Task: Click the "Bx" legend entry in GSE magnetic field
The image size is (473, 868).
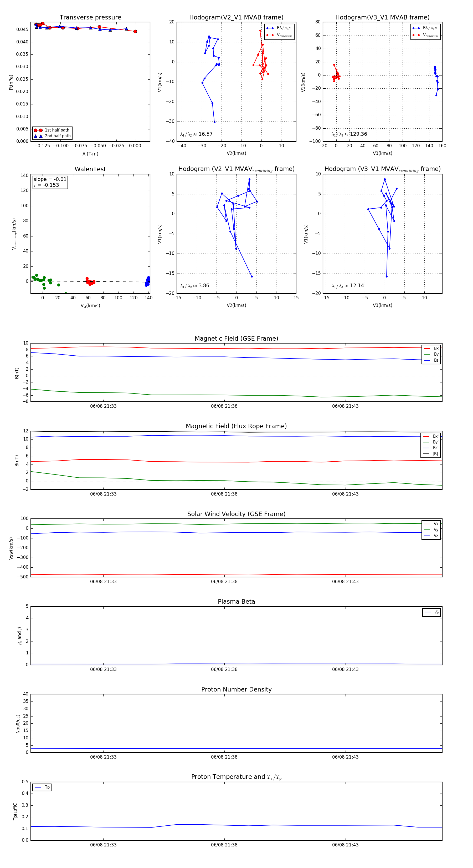Action: point(431,349)
